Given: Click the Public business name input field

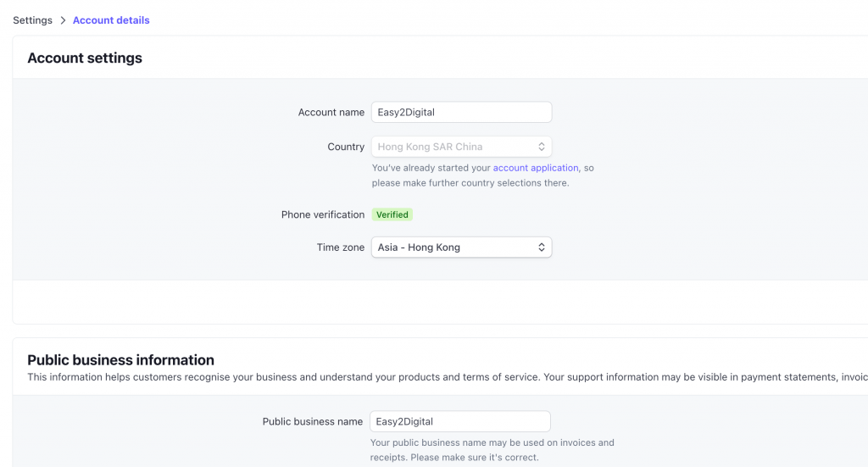Looking at the screenshot, I should [460, 421].
